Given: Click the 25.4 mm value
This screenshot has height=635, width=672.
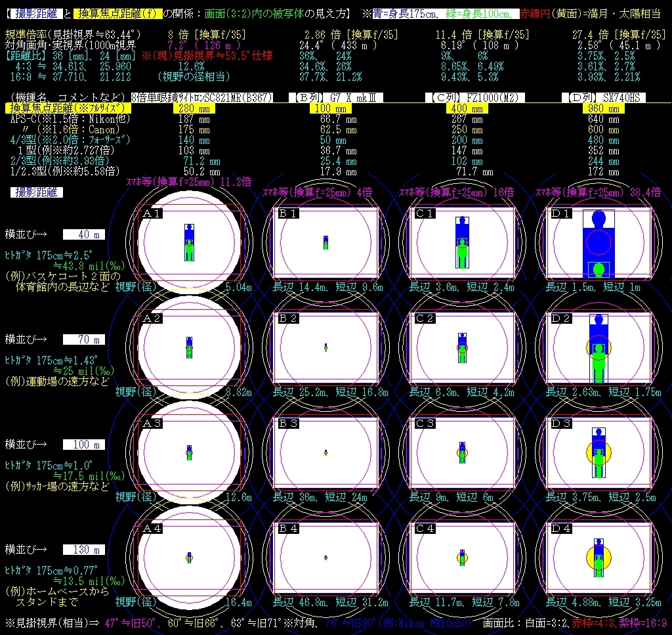Looking at the screenshot, I should pos(339,162).
